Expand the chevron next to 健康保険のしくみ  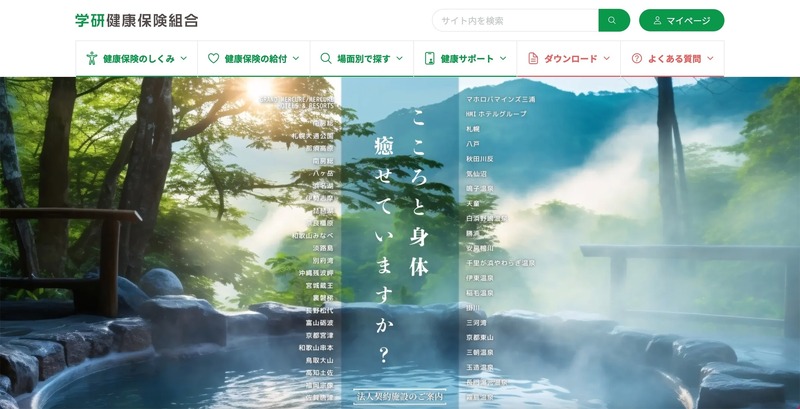183,58
